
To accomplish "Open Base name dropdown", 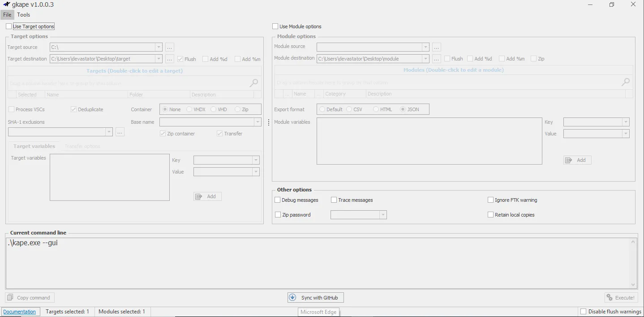I will pos(258,122).
